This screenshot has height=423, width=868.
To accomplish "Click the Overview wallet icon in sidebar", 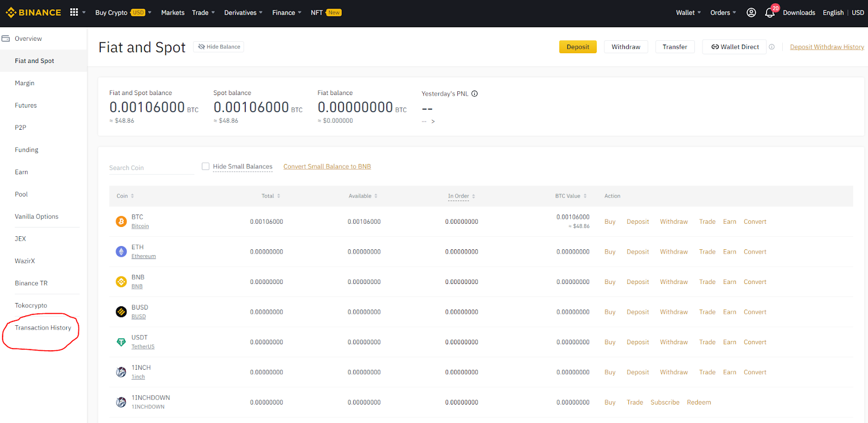I will (x=6, y=39).
